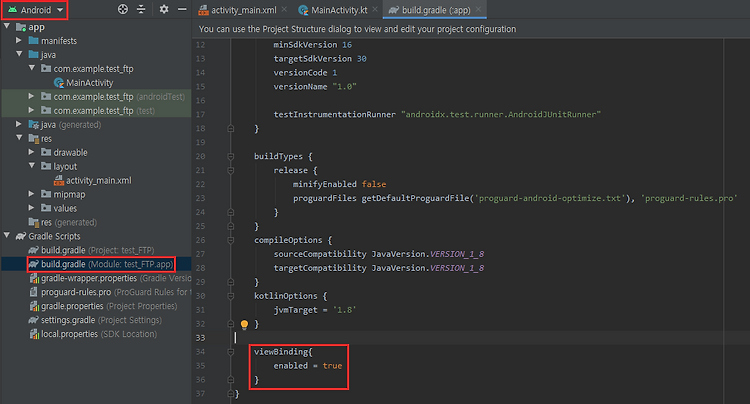Select the build.gradle (:app) tab

436,10
